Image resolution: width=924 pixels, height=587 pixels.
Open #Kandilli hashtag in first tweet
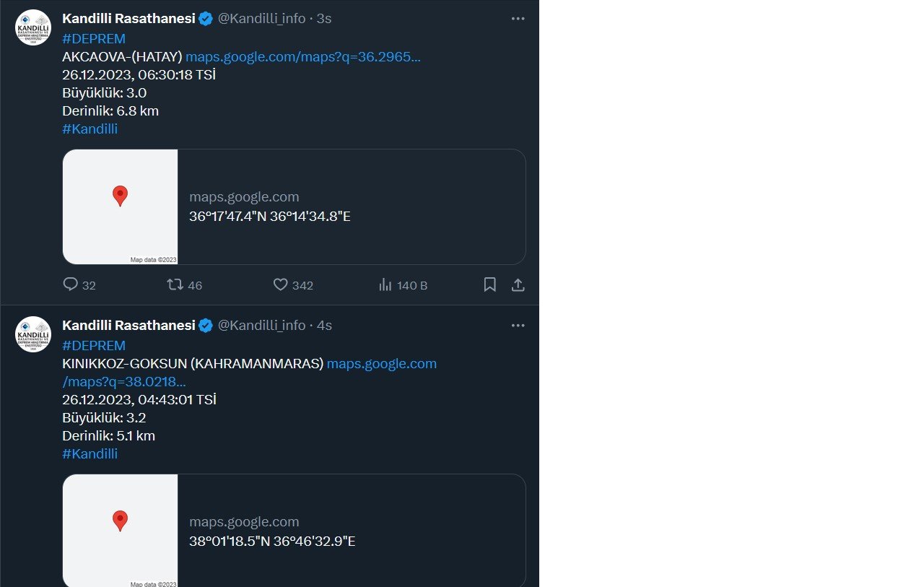pos(90,129)
